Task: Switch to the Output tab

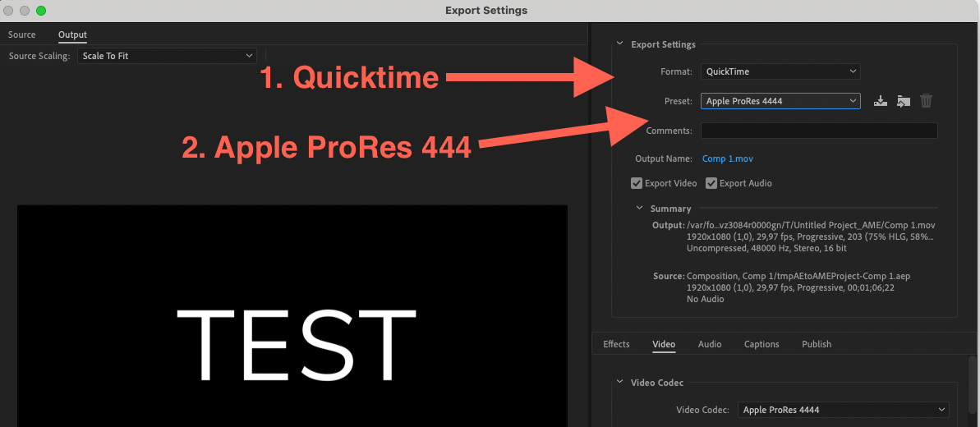Action: tap(72, 34)
